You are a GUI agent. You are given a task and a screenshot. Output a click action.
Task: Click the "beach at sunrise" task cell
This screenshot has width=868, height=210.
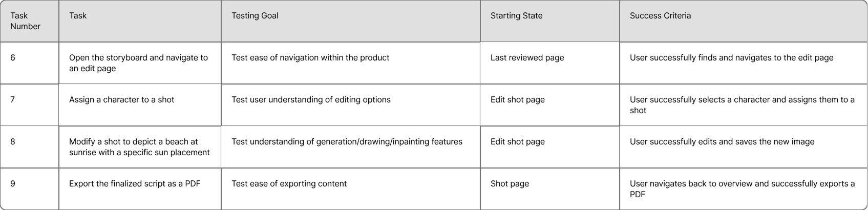click(x=139, y=147)
